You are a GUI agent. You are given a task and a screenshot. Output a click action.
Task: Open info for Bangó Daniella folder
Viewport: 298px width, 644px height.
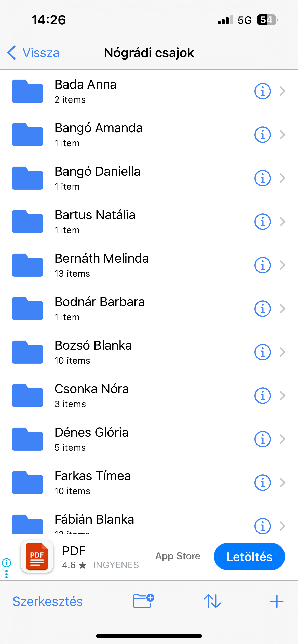pyautogui.click(x=262, y=178)
